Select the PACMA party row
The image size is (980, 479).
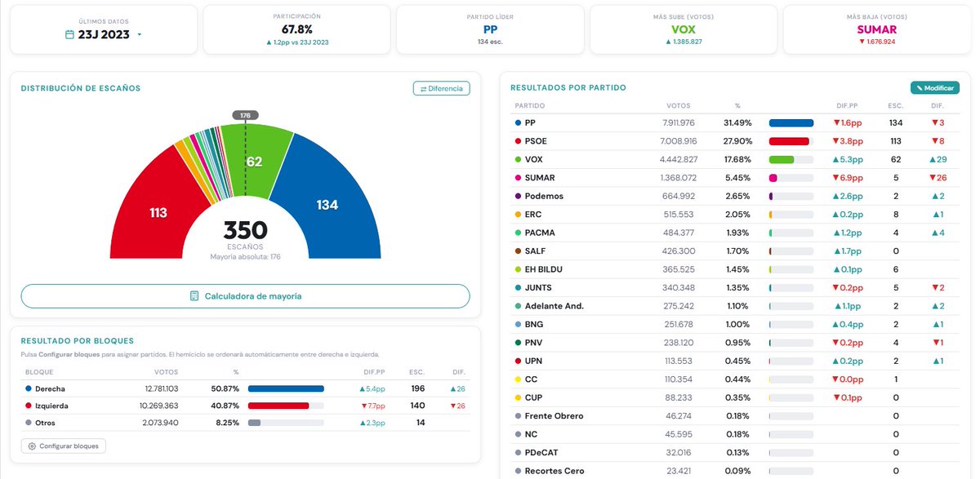735,233
